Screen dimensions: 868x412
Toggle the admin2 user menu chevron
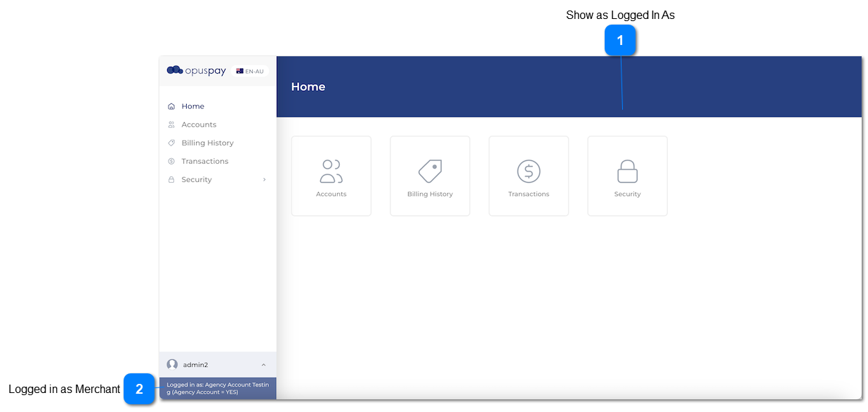click(263, 364)
